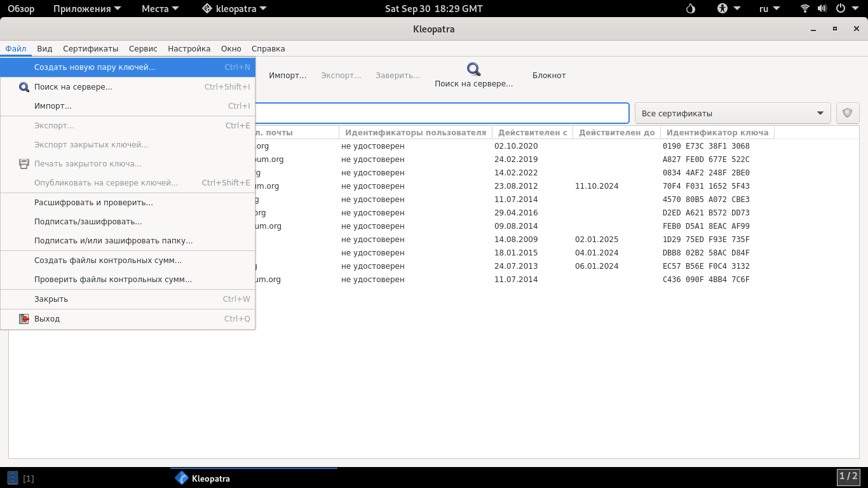Expand the 'Все сертификаты' filter dropdown
868x488 pixels.
coord(733,113)
